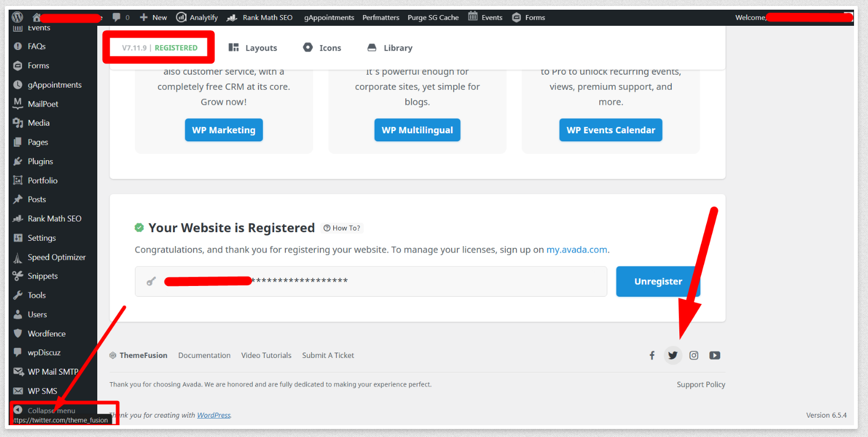Click the FAQs sidebar icon

[x=18, y=46]
